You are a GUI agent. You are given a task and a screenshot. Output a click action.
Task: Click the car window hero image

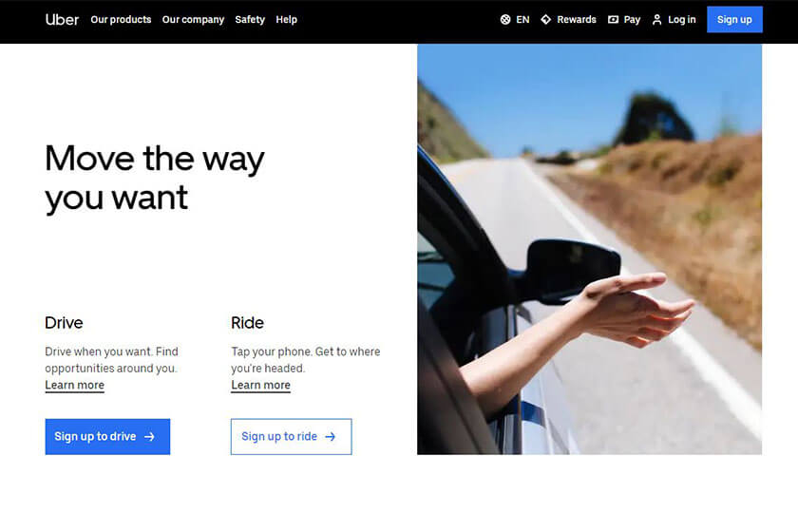(589, 249)
